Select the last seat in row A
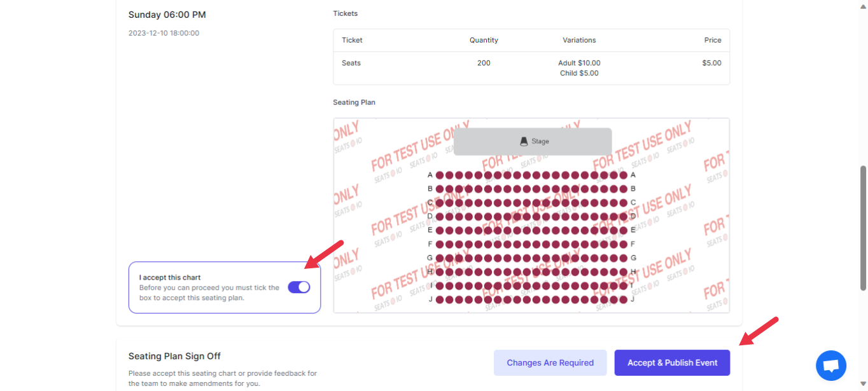The width and height of the screenshot is (868, 391). click(623, 175)
